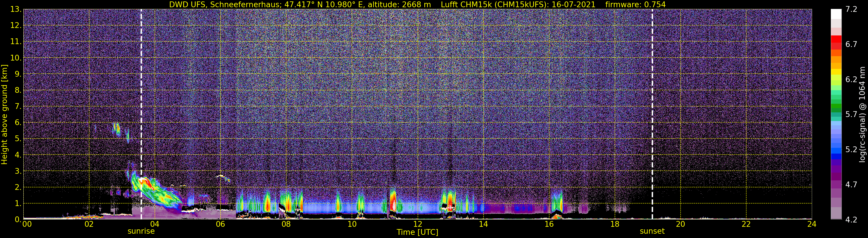Click the height tick label 3.
This screenshot has height=238, width=868.
(18, 171)
